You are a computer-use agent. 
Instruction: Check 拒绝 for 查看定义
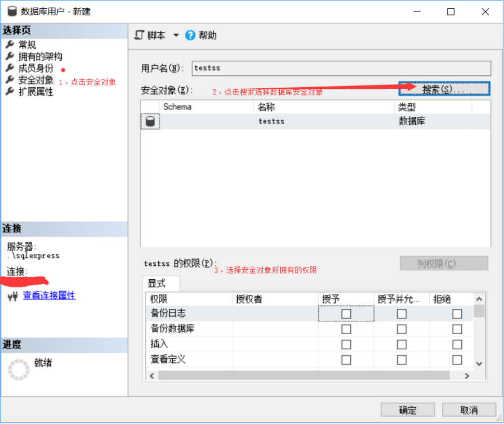457,360
